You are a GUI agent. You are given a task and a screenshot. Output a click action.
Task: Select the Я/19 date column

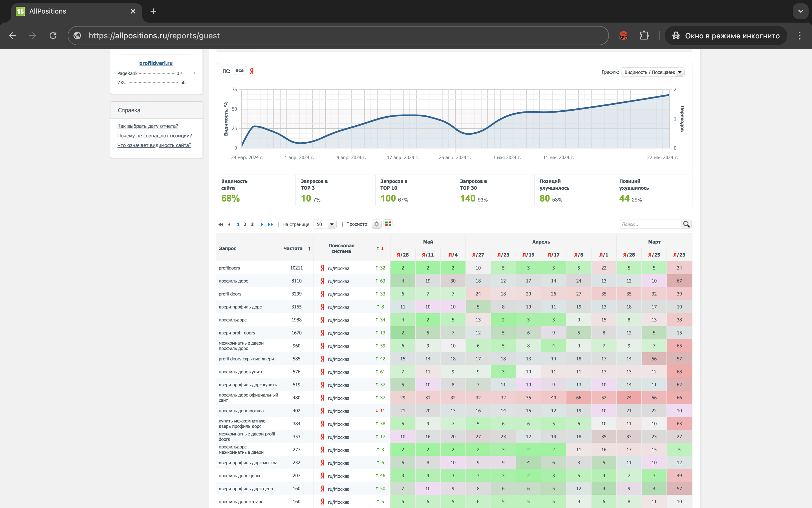pyautogui.click(x=528, y=255)
